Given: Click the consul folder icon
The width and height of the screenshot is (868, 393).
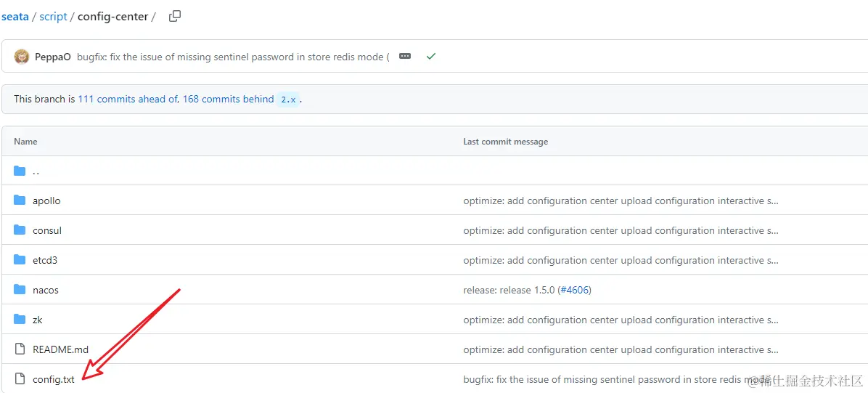Looking at the screenshot, I should tap(20, 230).
